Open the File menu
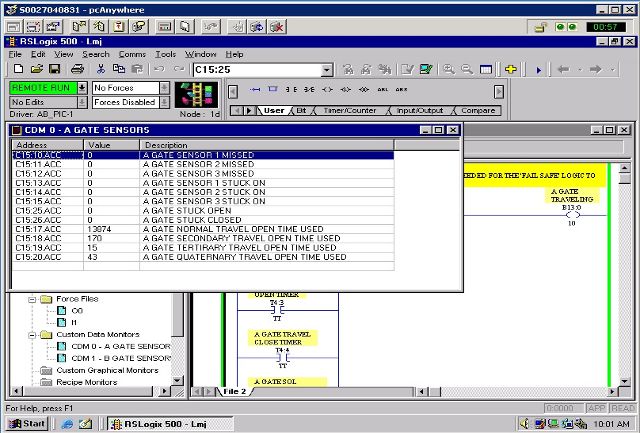This screenshot has height=433, width=640. [15, 54]
